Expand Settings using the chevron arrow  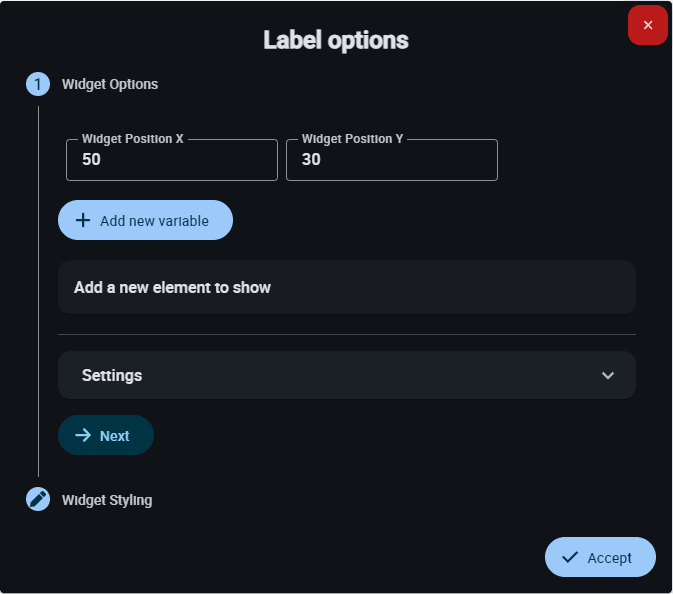click(x=607, y=375)
